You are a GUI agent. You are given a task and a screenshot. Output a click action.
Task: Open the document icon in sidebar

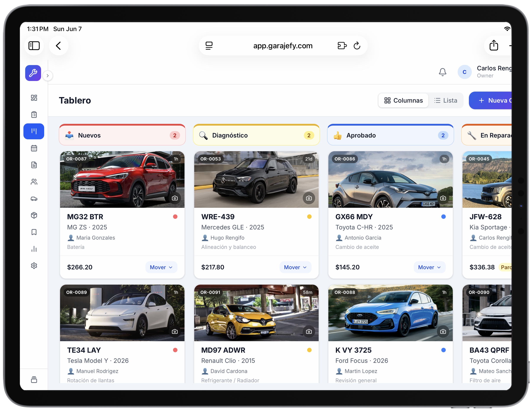coord(34,165)
